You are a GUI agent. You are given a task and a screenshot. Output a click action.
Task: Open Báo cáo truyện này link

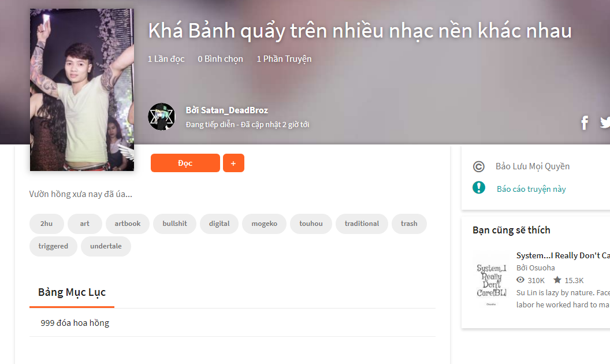[x=531, y=189]
